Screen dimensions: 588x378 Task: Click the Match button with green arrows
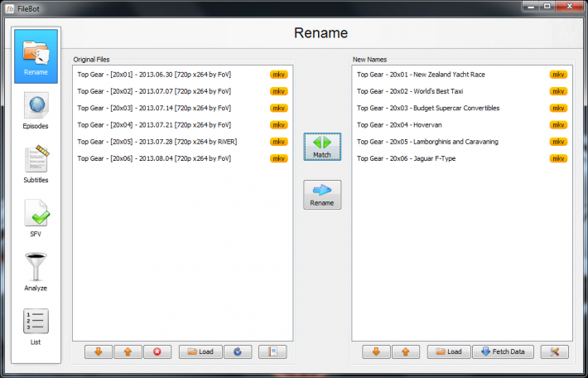click(322, 147)
